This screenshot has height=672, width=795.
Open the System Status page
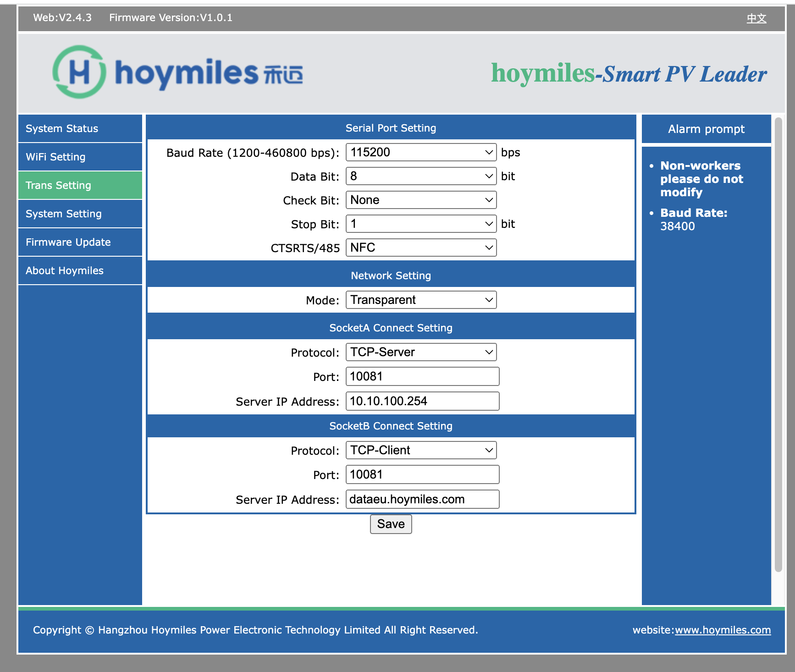point(62,128)
